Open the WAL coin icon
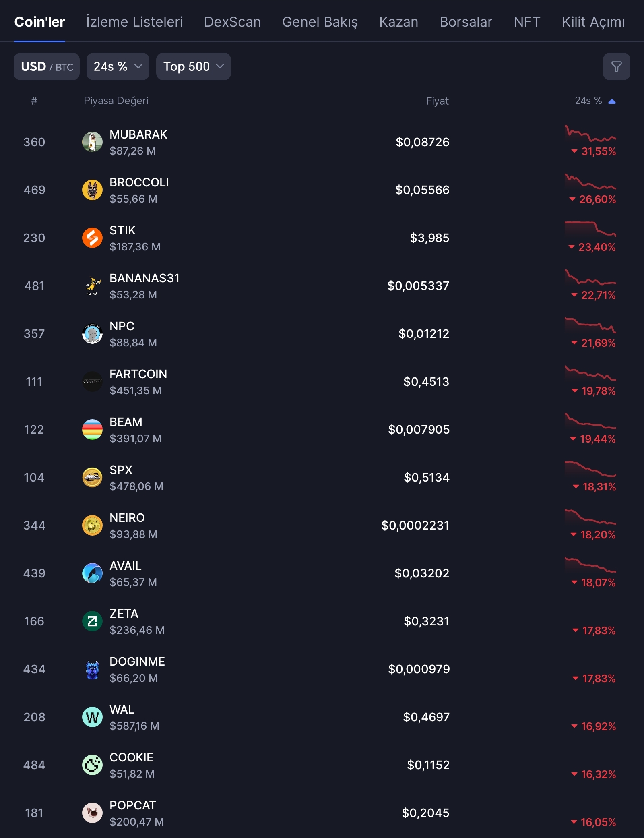Image resolution: width=644 pixels, height=838 pixels. [x=92, y=717]
